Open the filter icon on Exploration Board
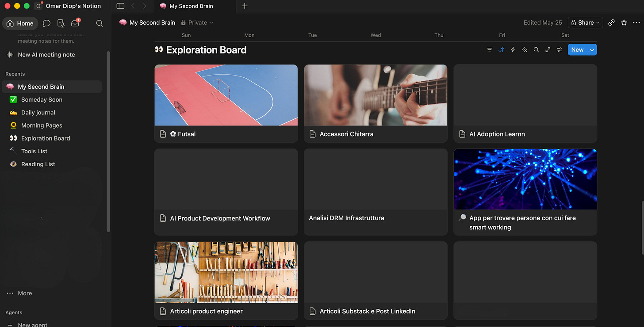This screenshot has width=644, height=327. [x=490, y=50]
